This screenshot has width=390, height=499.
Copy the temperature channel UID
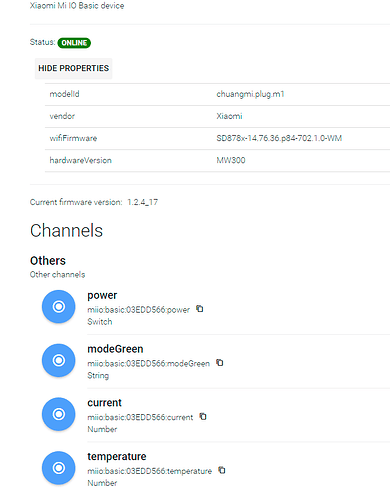[222, 470]
